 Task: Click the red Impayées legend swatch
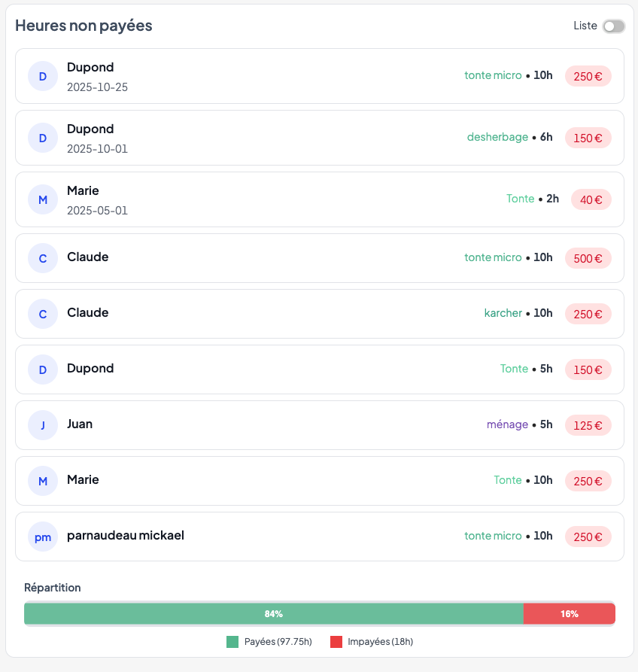tap(336, 642)
